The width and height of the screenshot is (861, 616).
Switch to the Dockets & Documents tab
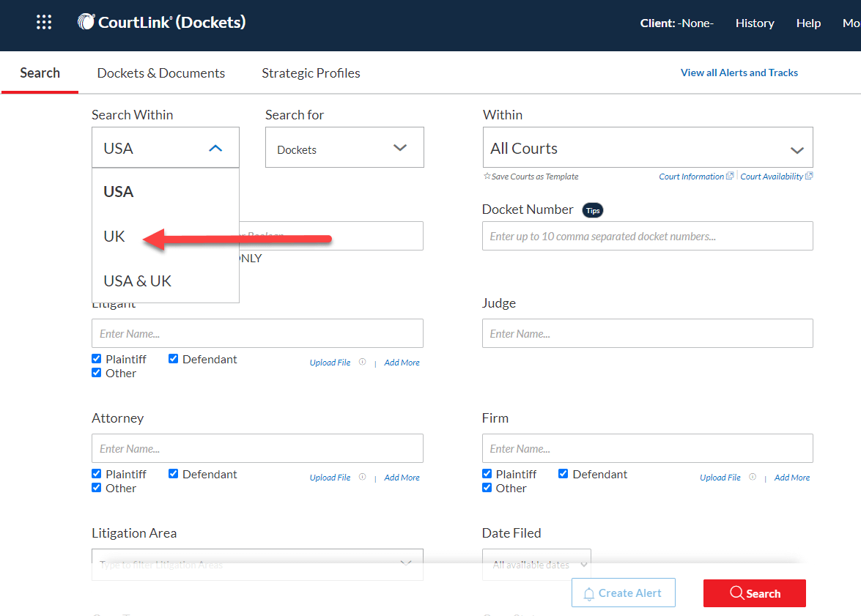tap(161, 73)
